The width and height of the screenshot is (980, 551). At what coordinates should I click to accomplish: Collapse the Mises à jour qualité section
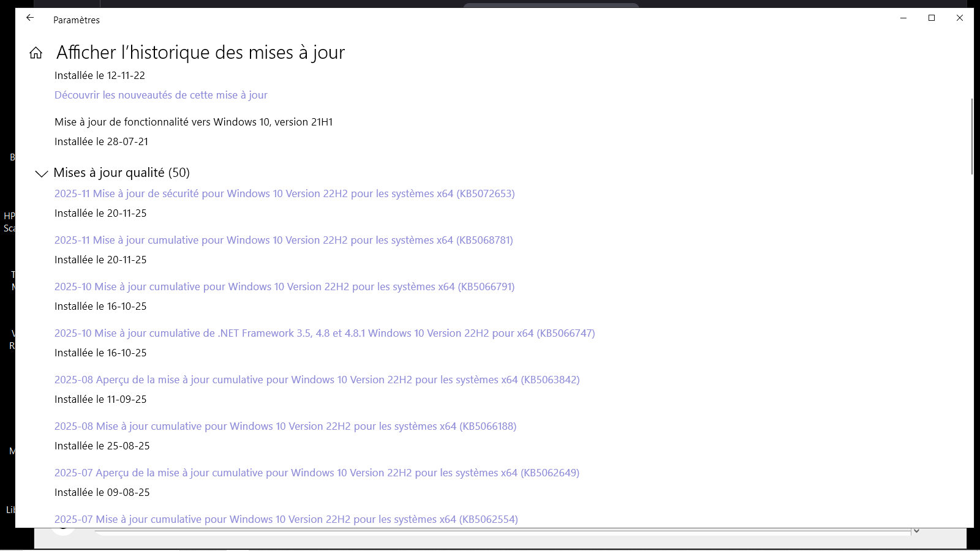coord(42,174)
